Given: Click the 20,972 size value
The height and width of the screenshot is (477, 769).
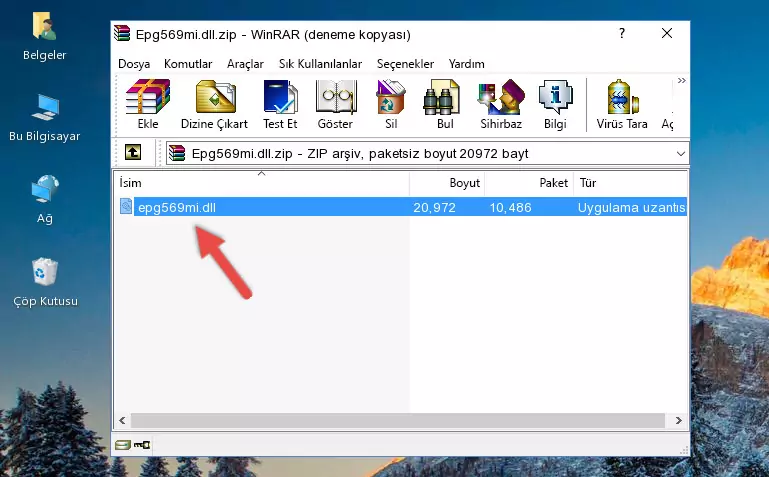Looking at the screenshot, I should (434, 207).
